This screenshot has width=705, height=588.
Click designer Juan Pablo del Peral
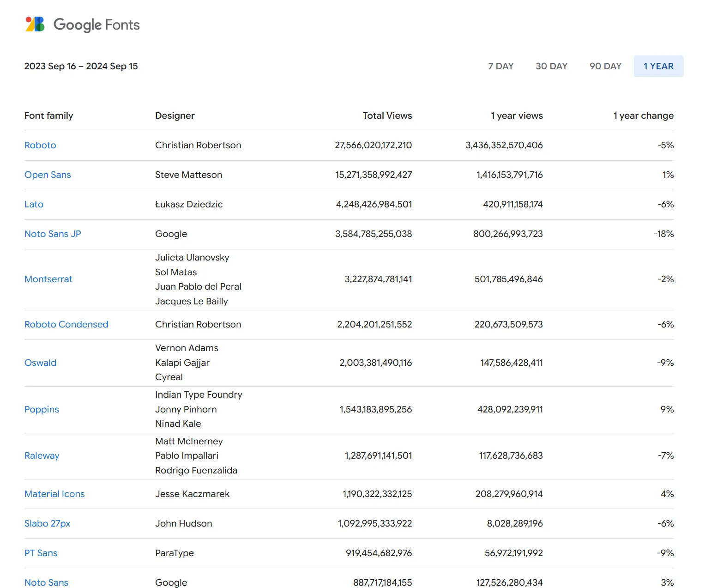tap(198, 286)
